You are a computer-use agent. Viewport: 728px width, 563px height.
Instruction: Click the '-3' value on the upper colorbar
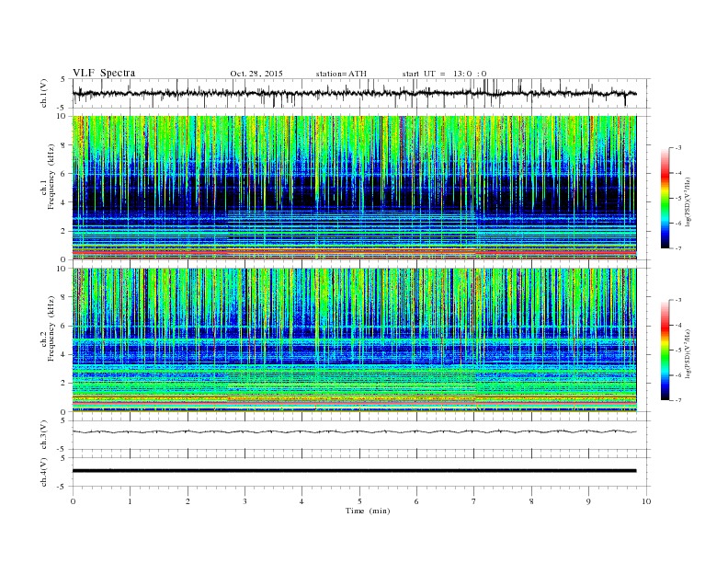tap(678, 148)
